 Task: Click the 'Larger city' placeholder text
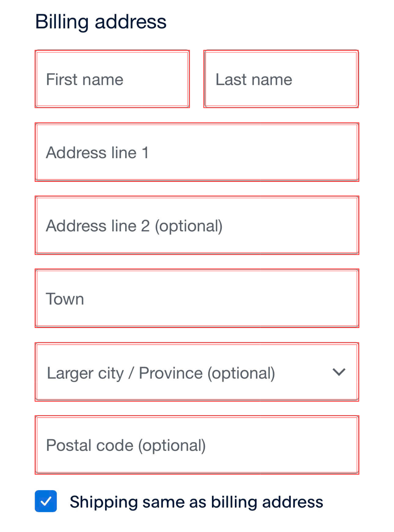coord(85,373)
